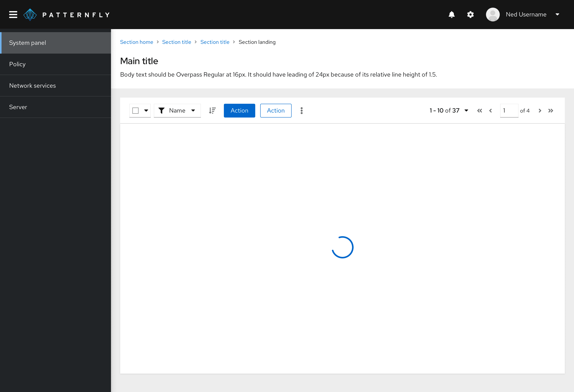Image resolution: width=574 pixels, height=392 pixels.
Task: Click the primary Action button
Action: point(240,110)
